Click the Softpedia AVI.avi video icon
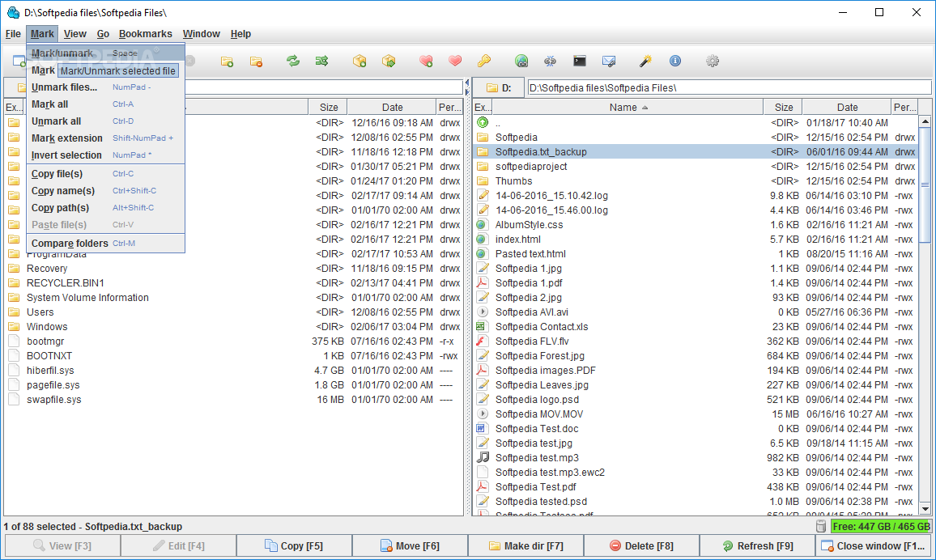Image resolution: width=936 pixels, height=560 pixels. click(483, 312)
